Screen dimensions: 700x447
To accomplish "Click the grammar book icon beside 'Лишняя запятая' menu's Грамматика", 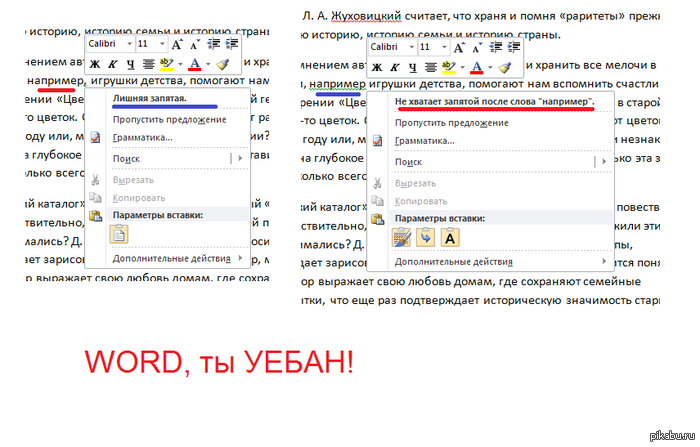I will (x=95, y=138).
